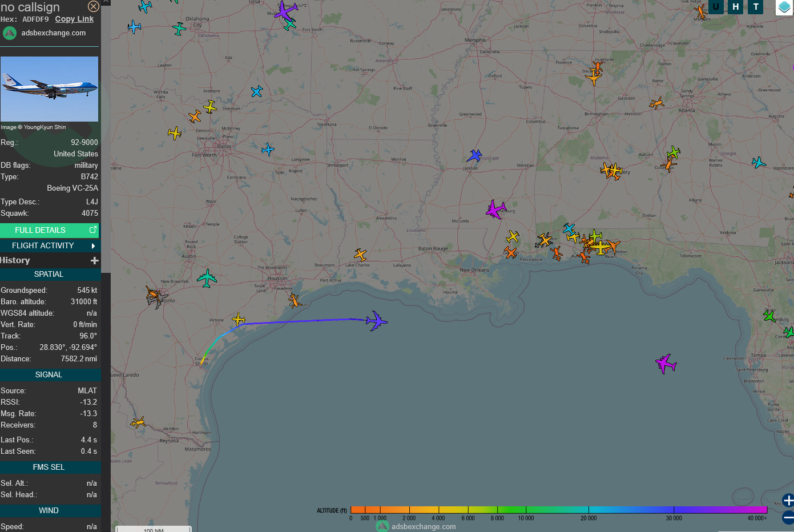Click the Copy Link hyperlink
The image size is (794, 532).
click(x=74, y=19)
